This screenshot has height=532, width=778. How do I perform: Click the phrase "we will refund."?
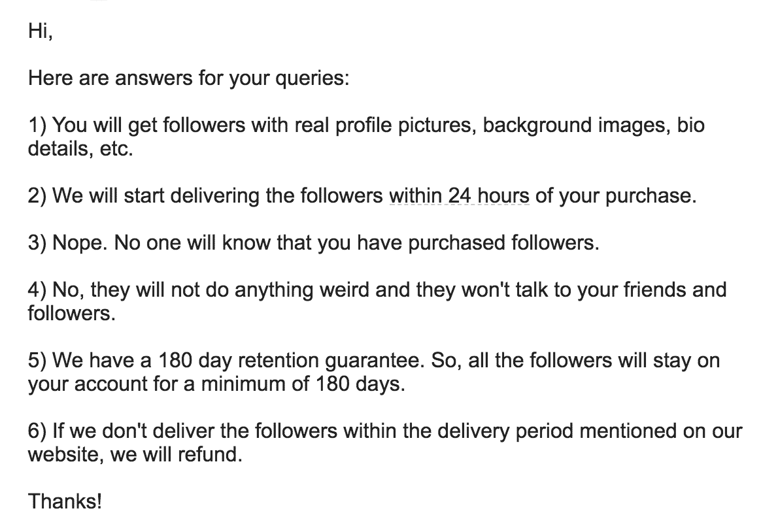[176, 455]
